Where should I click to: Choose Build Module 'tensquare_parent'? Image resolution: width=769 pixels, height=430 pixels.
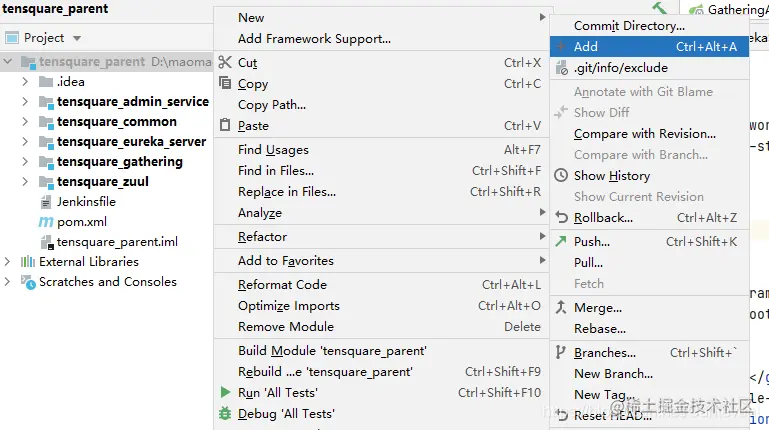pyautogui.click(x=382, y=351)
